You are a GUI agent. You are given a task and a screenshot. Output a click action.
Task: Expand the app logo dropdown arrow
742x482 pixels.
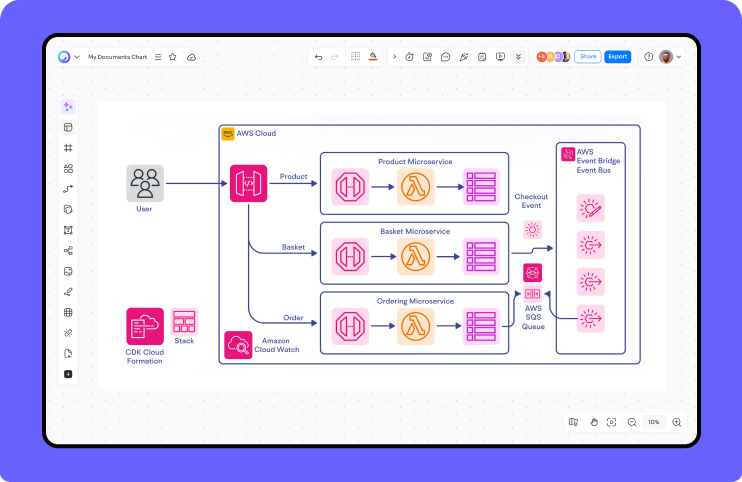click(x=76, y=57)
